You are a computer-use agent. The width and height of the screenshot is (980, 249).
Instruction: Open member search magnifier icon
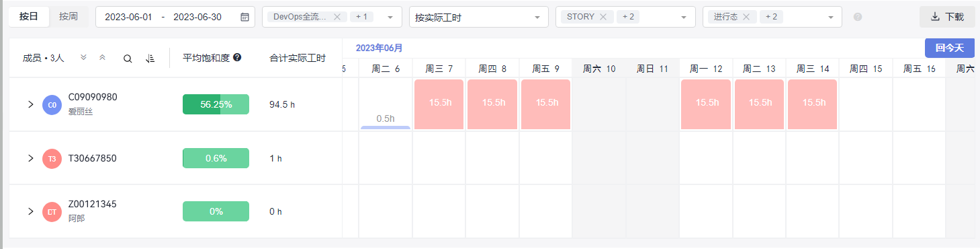tap(128, 59)
